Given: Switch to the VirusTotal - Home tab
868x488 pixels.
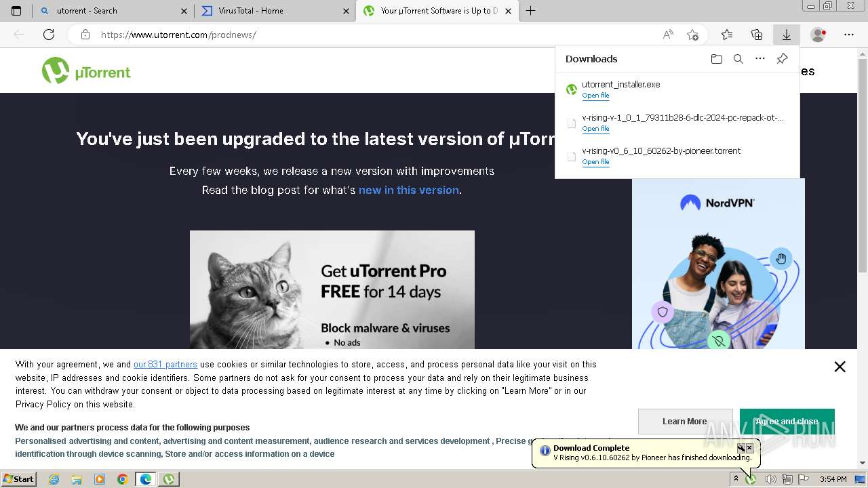Looking at the screenshot, I should pos(275,11).
